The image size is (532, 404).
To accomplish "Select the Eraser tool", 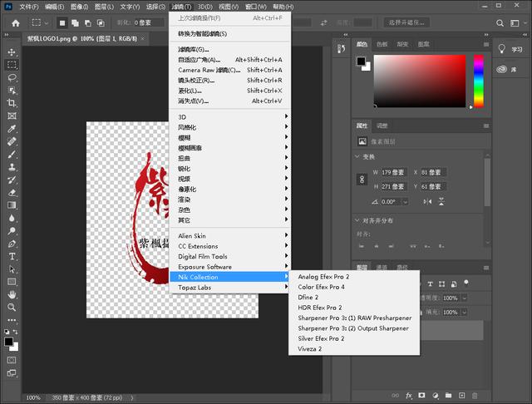I will [12, 193].
